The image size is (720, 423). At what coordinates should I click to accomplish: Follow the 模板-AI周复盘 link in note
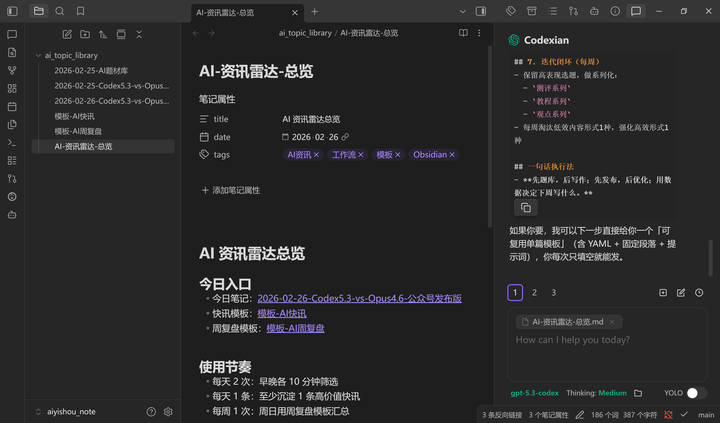(295, 328)
